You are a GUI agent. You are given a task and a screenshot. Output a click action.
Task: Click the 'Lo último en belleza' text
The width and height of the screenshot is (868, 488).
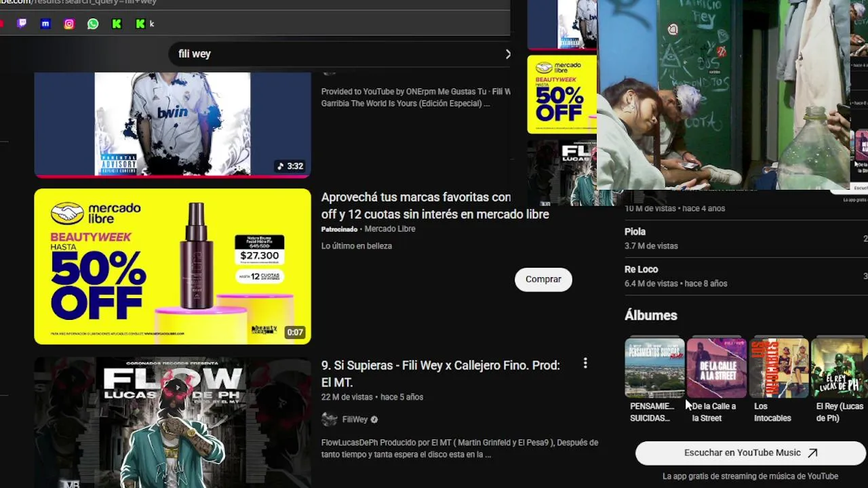[356, 246]
